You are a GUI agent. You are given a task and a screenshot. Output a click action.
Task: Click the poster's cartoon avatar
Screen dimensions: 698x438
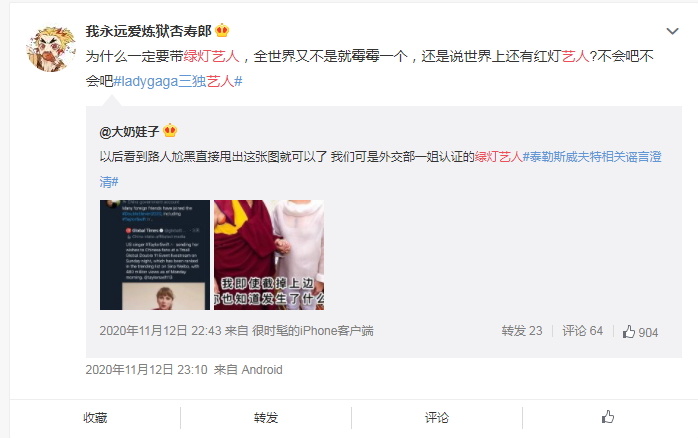pyautogui.click(x=50, y=49)
